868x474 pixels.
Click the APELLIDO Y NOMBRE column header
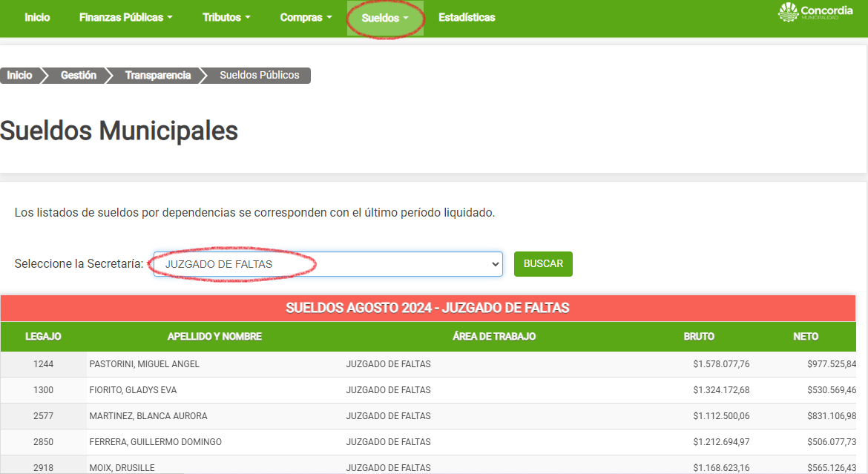tap(214, 337)
